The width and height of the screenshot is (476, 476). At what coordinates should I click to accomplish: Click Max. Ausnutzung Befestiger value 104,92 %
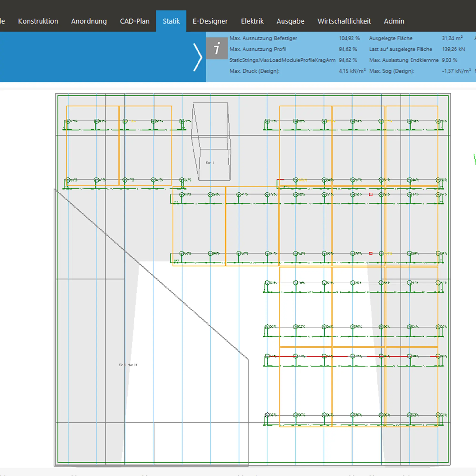(349, 38)
